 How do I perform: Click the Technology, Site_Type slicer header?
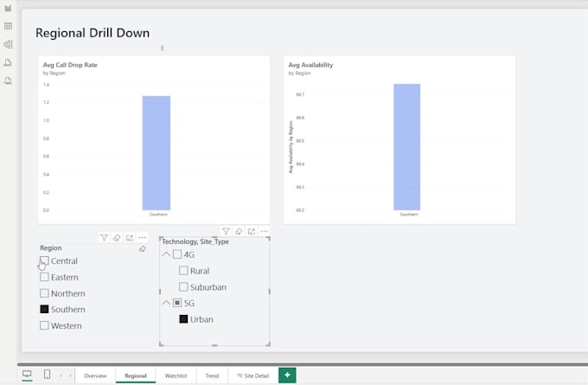pyautogui.click(x=195, y=241)
